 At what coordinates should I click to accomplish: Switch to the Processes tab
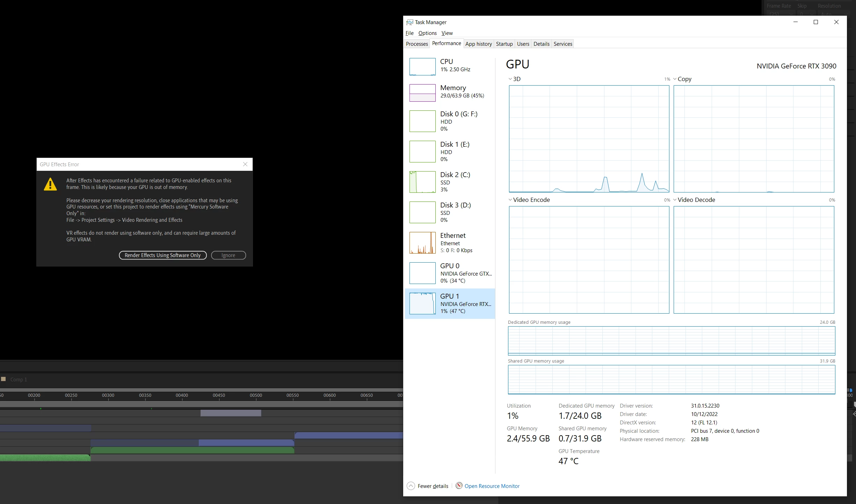[416, 44]
